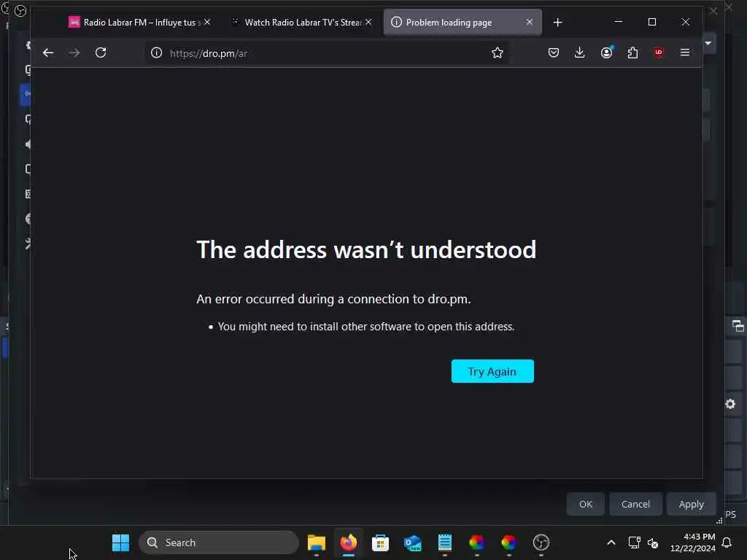Show the site information icon in address bar

click(156, 52)
